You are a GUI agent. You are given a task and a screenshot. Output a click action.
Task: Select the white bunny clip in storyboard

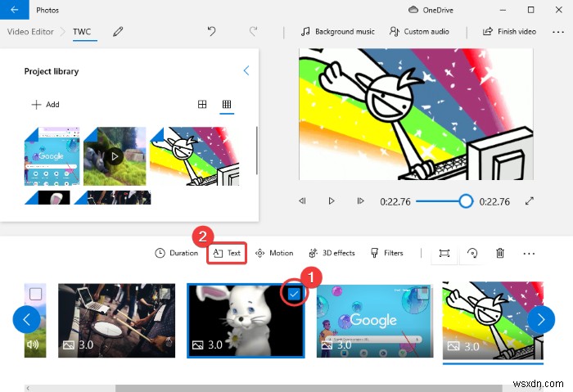point(246,321)
